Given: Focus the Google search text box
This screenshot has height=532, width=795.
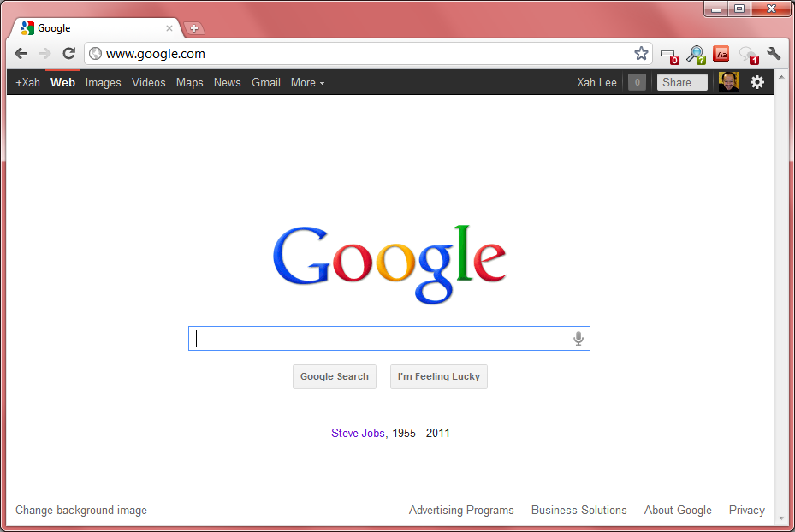Looking at the screenshot, I should click(x=389, y=338).
